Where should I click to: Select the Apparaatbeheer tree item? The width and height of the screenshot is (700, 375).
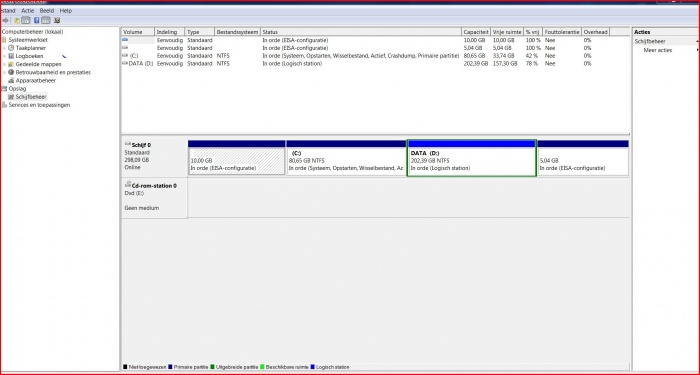click(x=36, y=81)
